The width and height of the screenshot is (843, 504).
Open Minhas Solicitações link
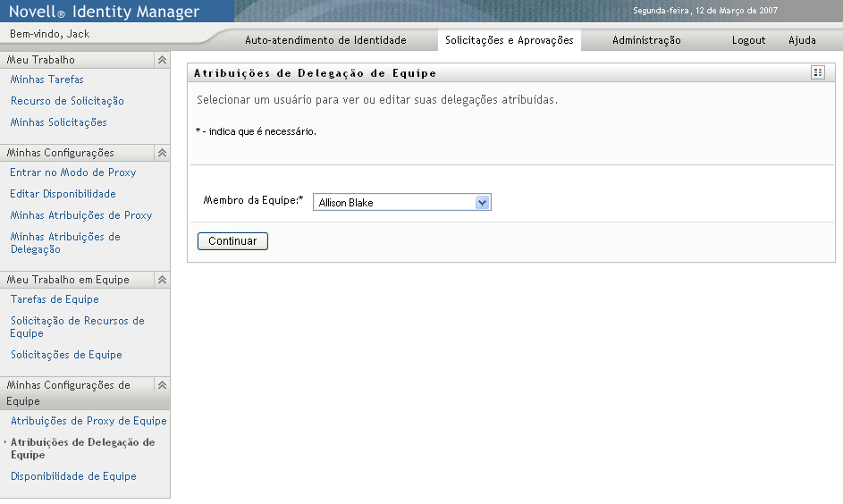(59, 122)
